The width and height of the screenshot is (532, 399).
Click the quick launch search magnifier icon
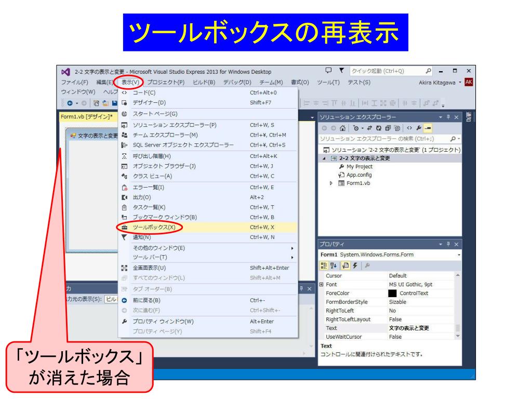(x=429, y=71)
